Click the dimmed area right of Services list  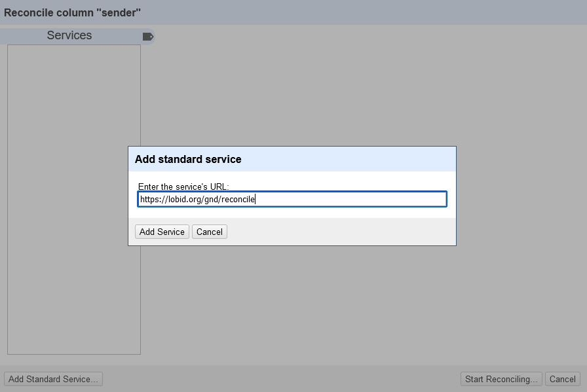coord(360,92)
